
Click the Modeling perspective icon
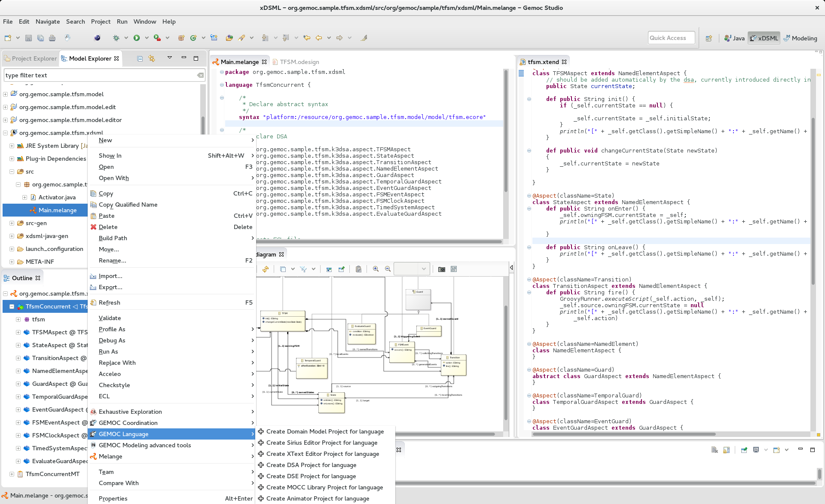click(x=803, y=38)
